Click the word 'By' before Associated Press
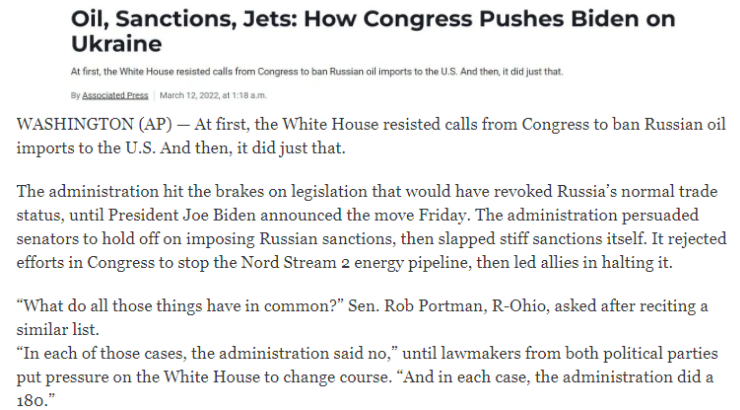 76,95
